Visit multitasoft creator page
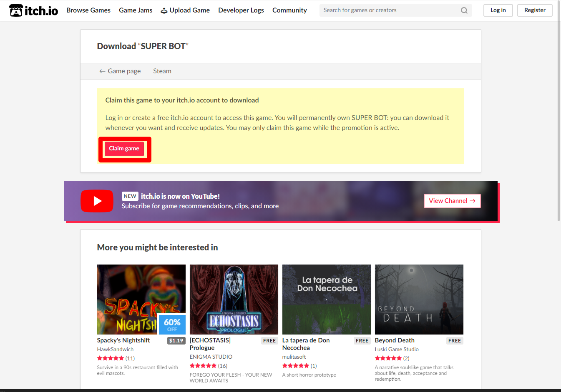The width and height of the screenshot is (561, 392). point(294,357)
